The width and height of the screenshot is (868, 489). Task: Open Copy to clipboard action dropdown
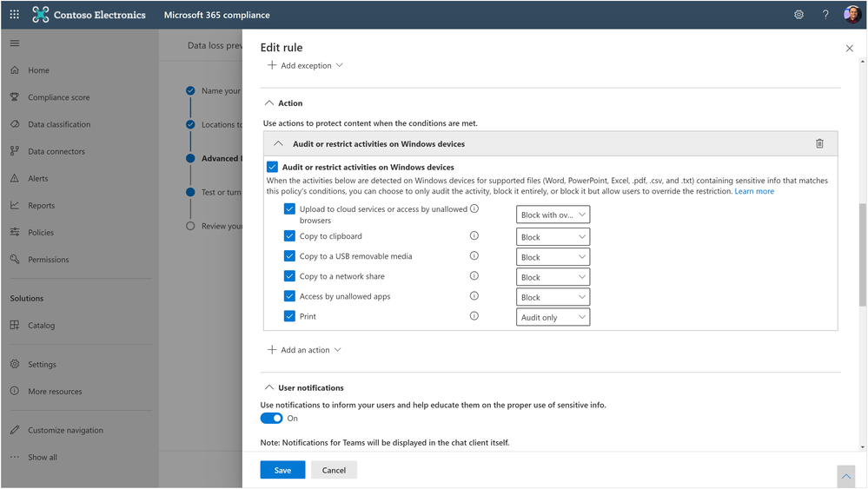pyautogui.click(x=553, y=237)
